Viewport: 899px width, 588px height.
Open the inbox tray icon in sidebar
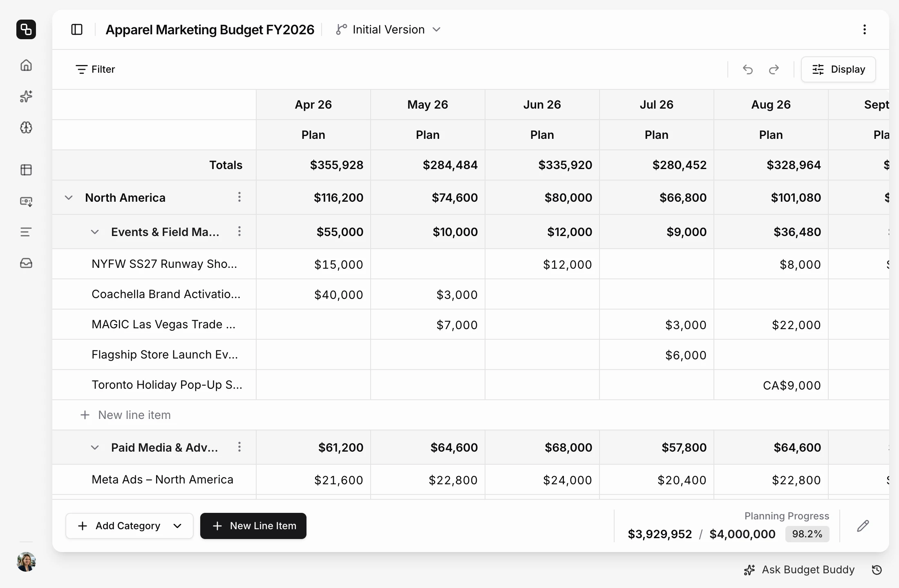click(x=26, y=263)
